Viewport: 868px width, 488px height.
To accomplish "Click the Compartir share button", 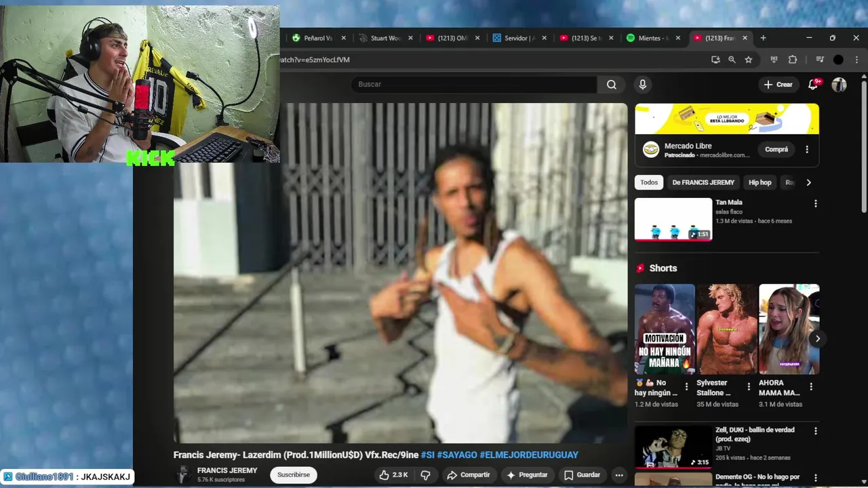I will coord(468,475).
